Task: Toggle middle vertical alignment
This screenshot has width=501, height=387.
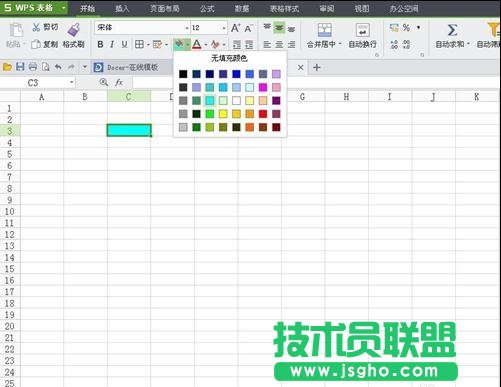Action: pos(279,28)
